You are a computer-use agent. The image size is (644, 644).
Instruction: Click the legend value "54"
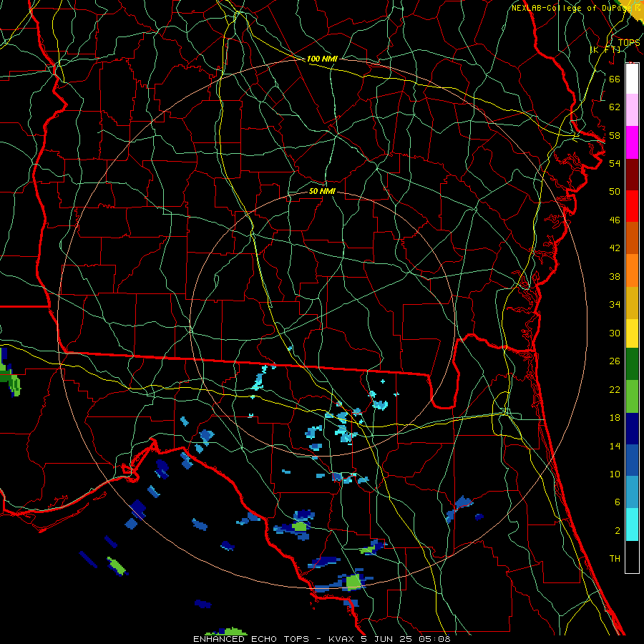coord(615,163)
